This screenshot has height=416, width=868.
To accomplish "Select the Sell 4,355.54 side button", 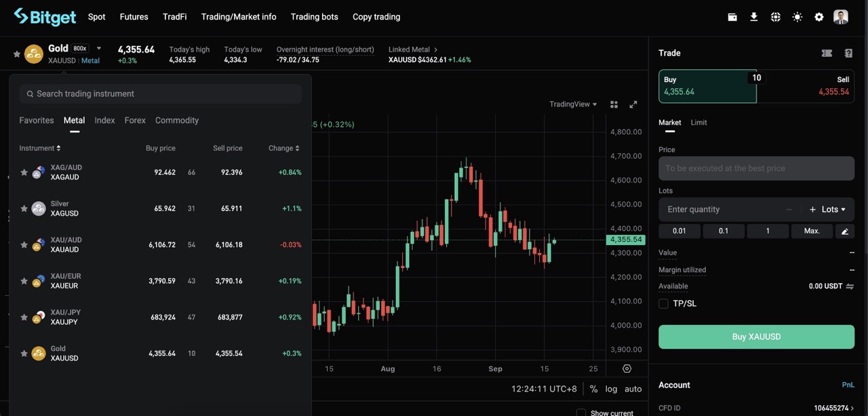I will pyautogui.click(x=806, y=86).
